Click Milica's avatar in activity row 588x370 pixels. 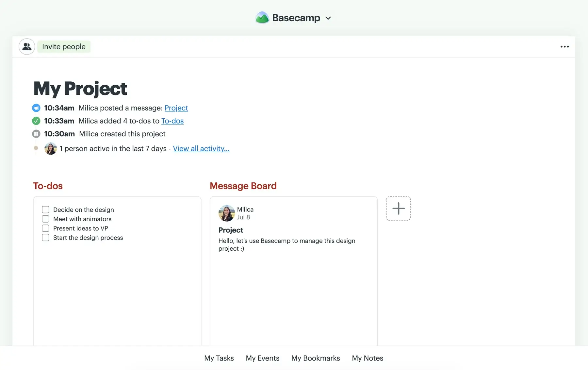[51, 149]
